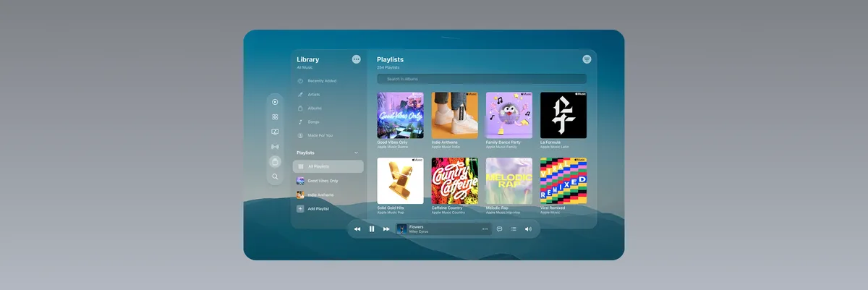
Task: Open more options for the Flowers track
Action: click(x=485, y=229)
